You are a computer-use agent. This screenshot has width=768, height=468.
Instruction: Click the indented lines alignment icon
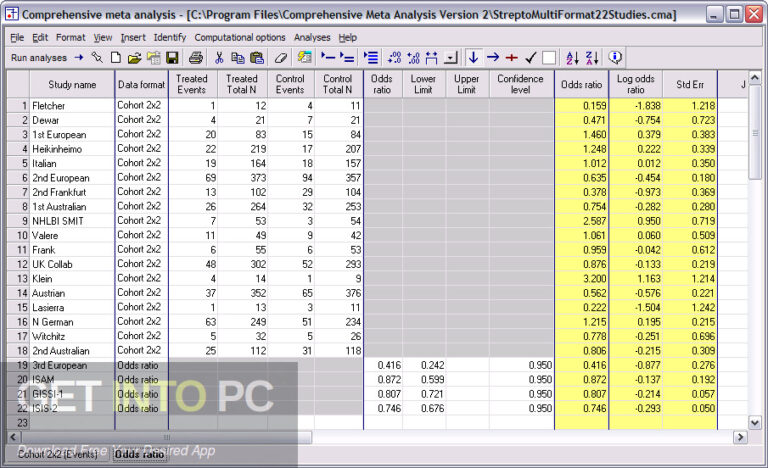point(371,58)
